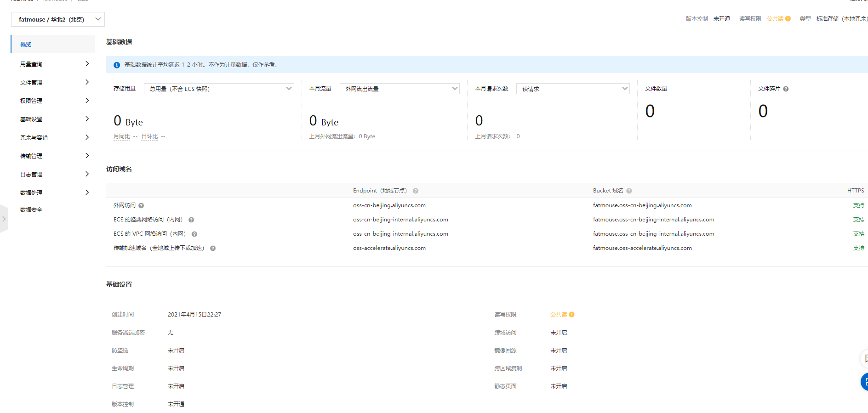This screenshot has width=868, height=413.
Task: Click 未开启 value for 静态页面
Action: point(559,386)
